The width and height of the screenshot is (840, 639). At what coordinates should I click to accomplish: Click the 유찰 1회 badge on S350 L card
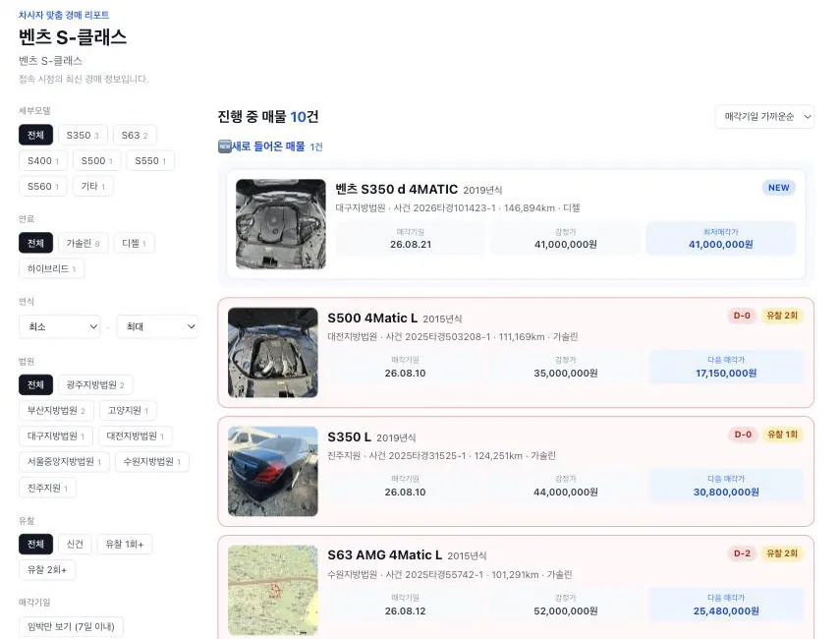783,435
